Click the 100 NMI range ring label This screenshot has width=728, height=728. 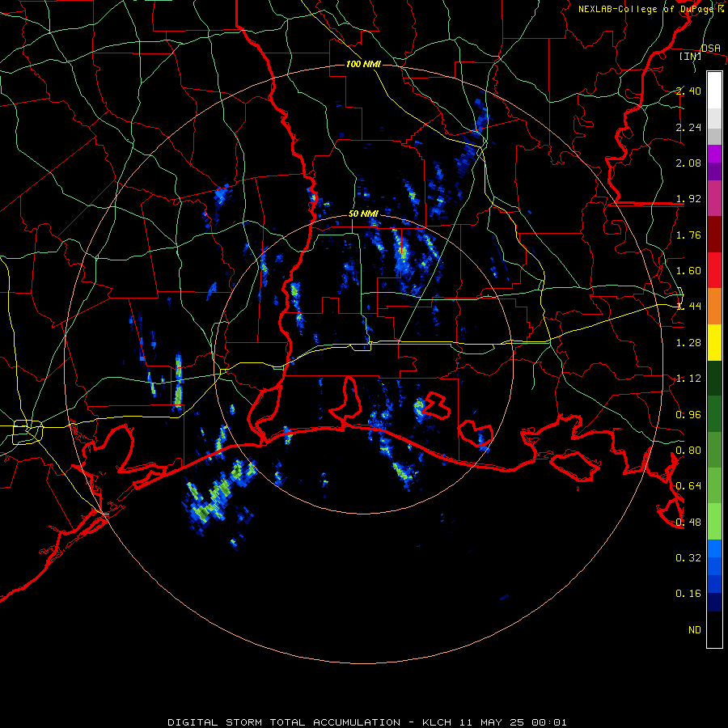pos(363,64)
